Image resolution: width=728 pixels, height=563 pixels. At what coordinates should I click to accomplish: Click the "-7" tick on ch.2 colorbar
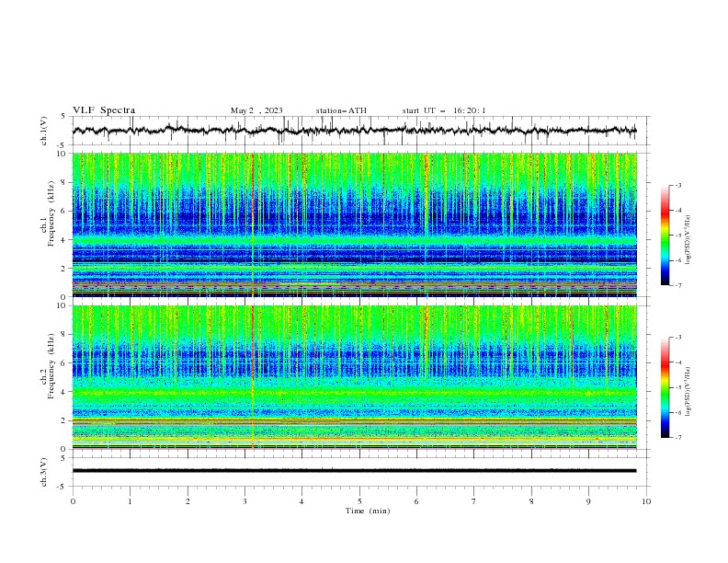[677, 438]
